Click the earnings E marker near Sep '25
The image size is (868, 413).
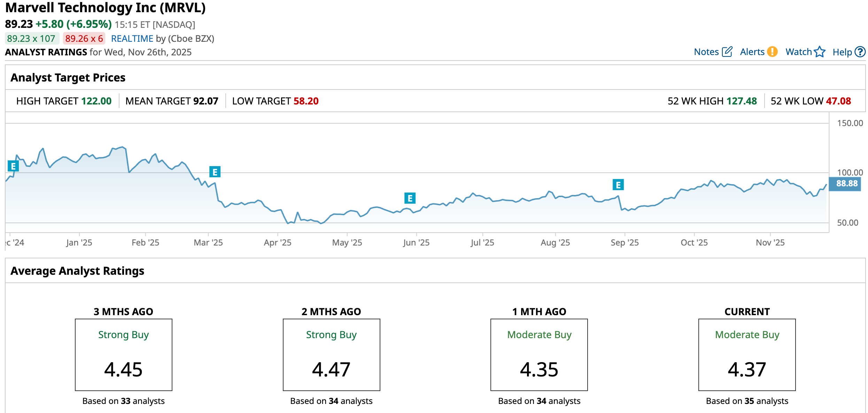point(618,185)
